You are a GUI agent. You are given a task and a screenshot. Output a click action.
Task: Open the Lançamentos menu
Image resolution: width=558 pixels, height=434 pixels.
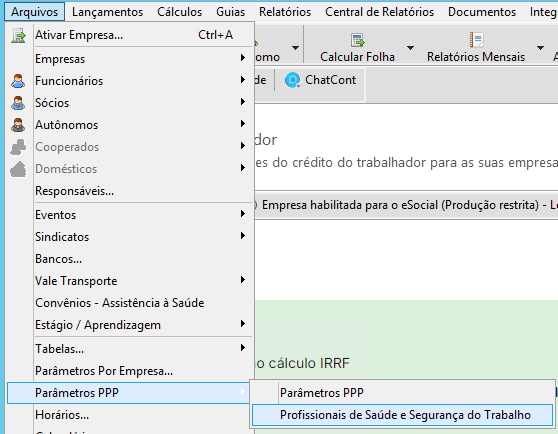107,12
